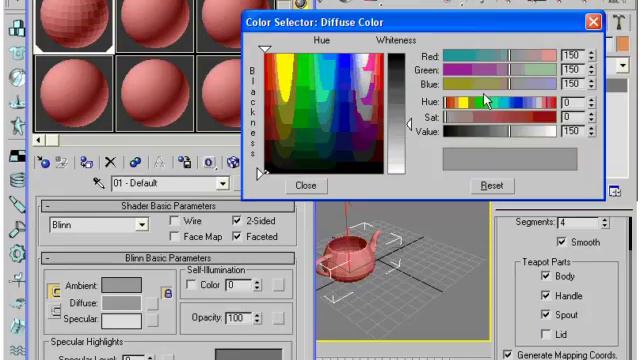640x360 pixels.
Task: Click the Red color slider
Action: pyautogui.click(x=500, y=56)
